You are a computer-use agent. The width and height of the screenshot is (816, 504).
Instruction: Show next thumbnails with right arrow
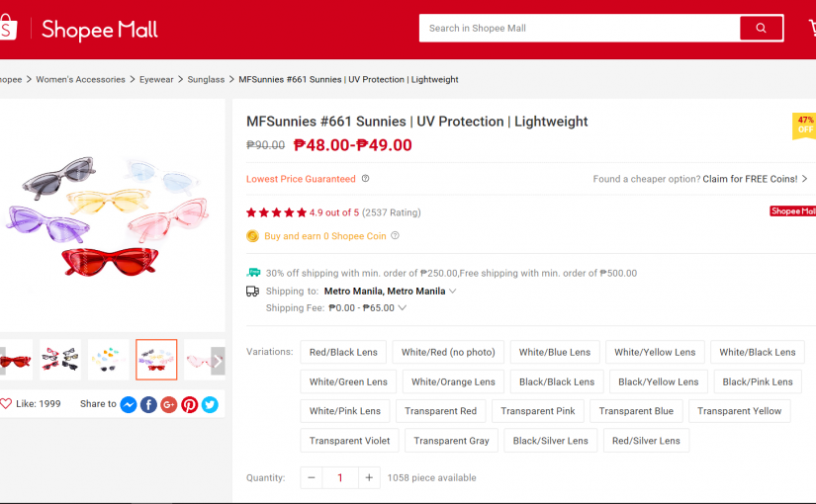pos(218,360)
